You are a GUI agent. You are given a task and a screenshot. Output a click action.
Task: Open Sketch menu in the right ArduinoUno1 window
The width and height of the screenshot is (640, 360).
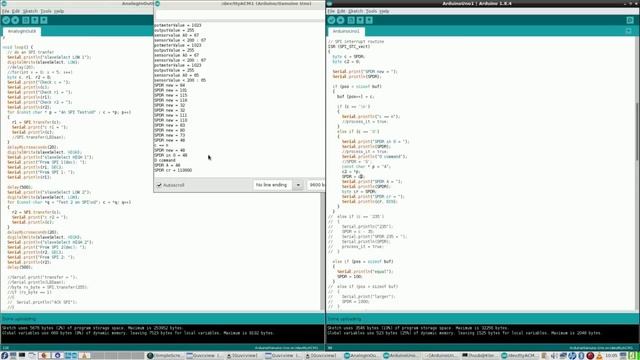(355, 11)
